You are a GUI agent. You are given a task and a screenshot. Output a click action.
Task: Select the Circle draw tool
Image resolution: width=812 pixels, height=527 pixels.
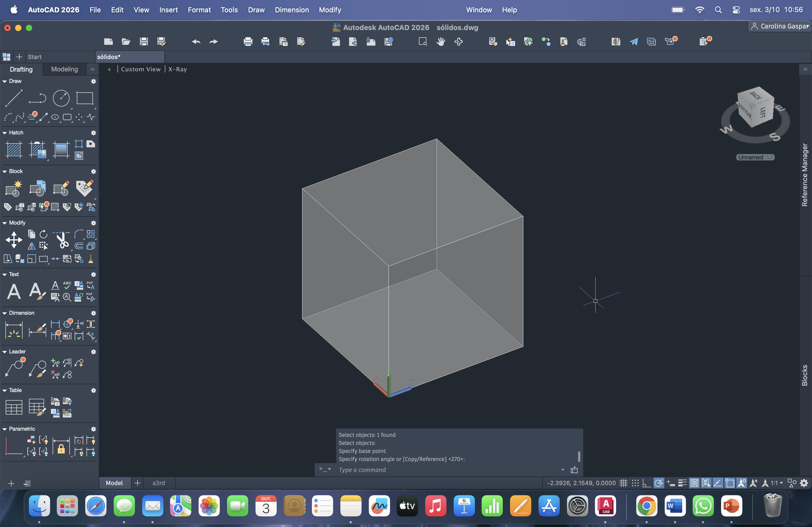point(61,98)
